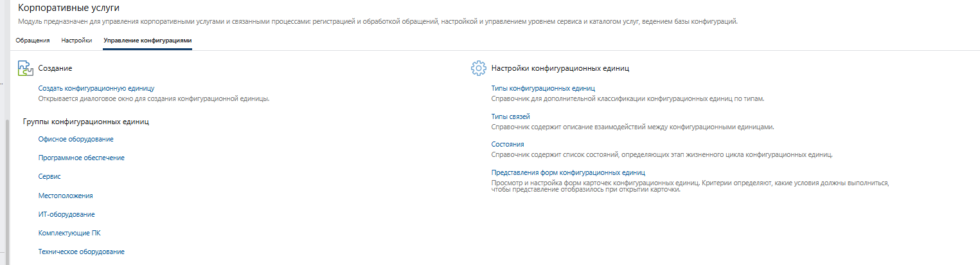Open Создать конфигурационную единицу link
This screenshot has height=265, width=980.
tap(96, 88)
